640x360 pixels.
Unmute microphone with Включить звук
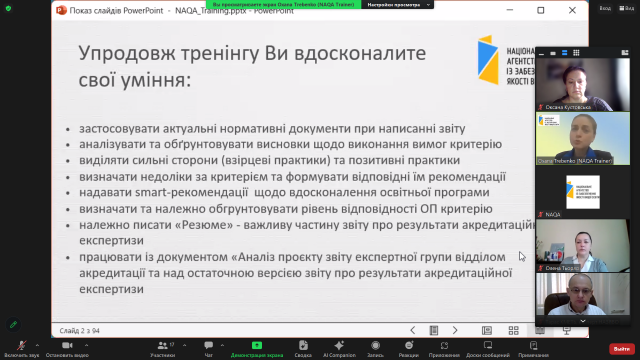21,349
